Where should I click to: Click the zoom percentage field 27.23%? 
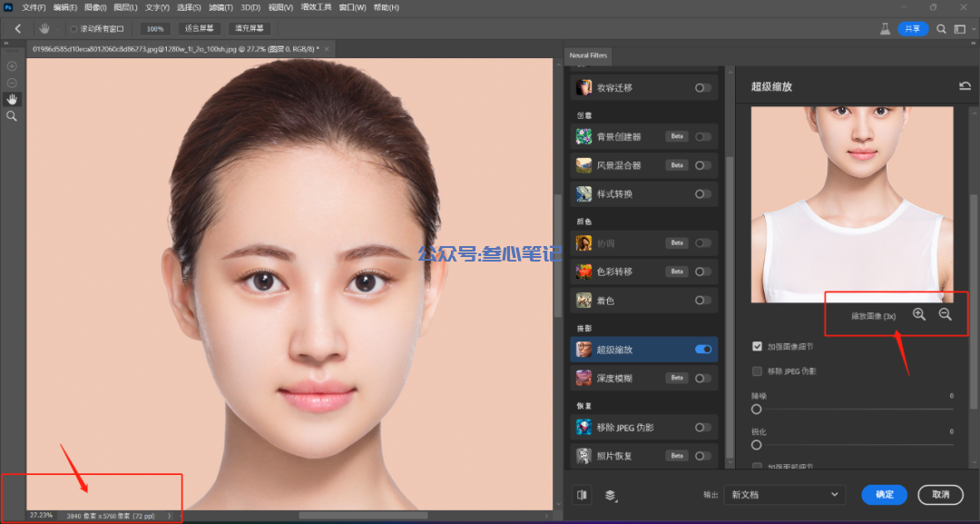(41, 516)
